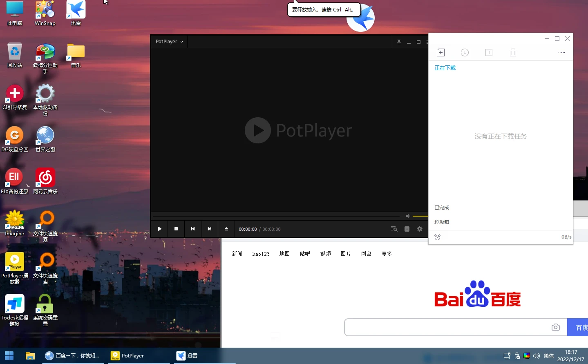This screenshot has width=588, height=364.
Task: Click the Baidu logo
Action: (x=477, y=294)
